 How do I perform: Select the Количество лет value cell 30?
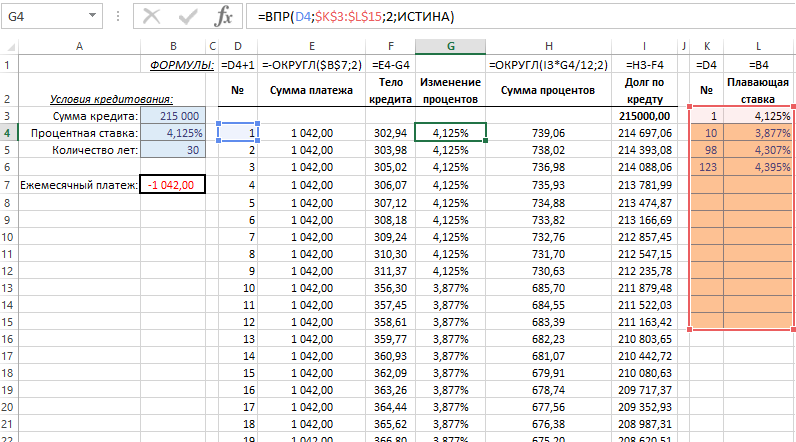pos(173,150)
